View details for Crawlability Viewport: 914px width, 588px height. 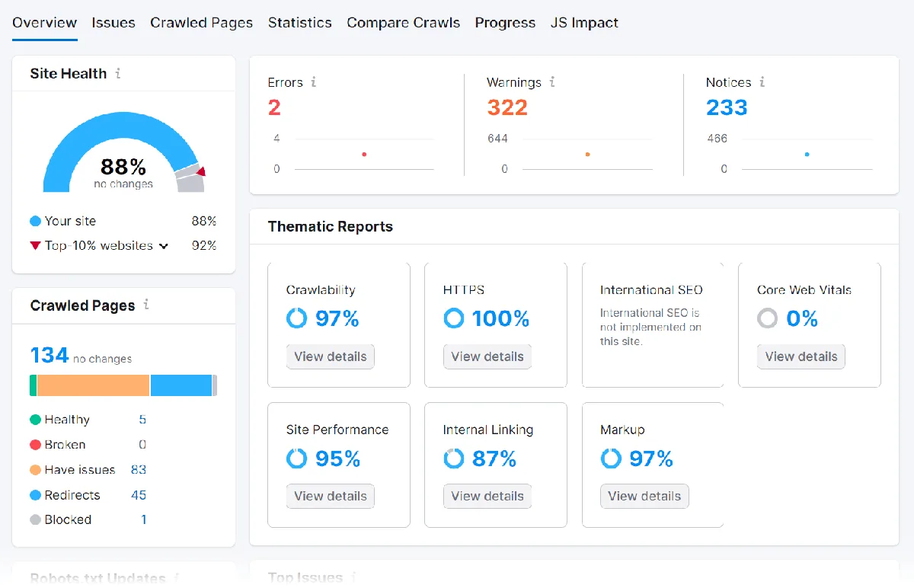click(331, 356)
